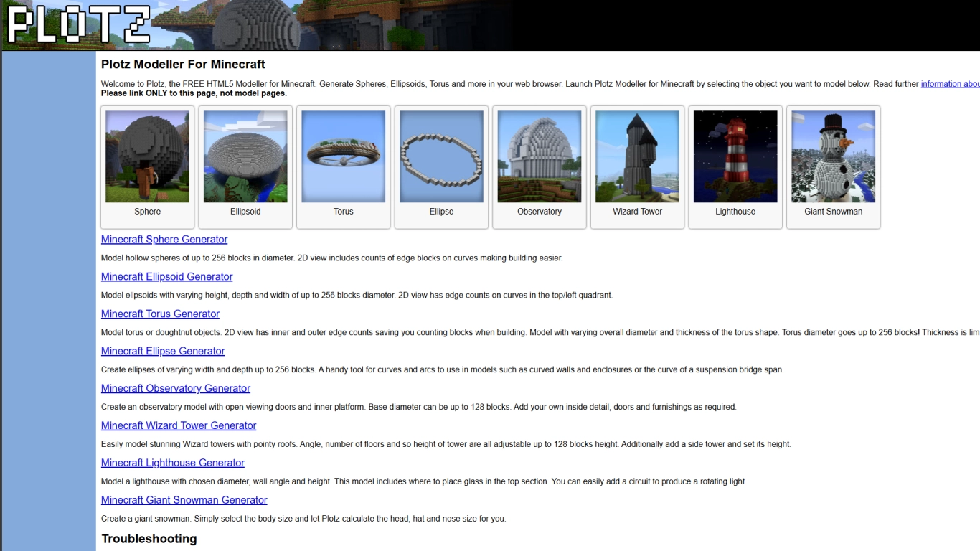Select the Wizard Tower model thumbnail
Screen dimensions: 980x551
click(x=637, y=156)
